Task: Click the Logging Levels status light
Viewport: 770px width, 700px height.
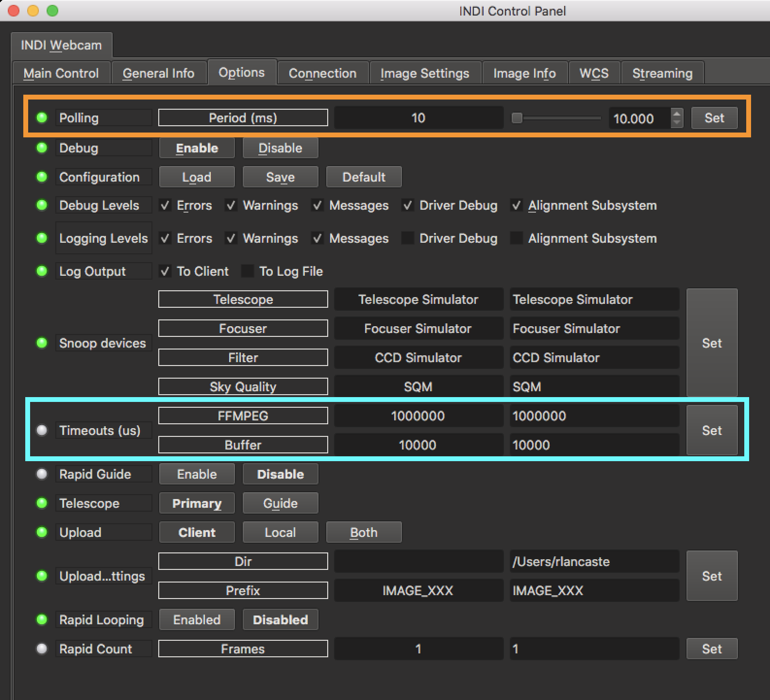Action: (x=42, y=238)
